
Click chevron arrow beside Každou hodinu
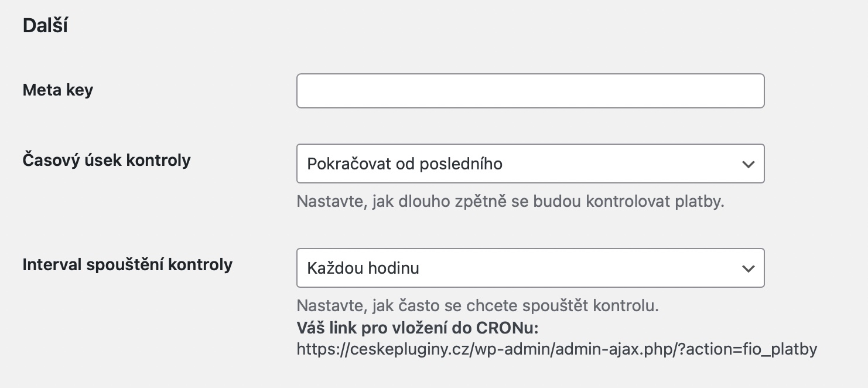748,269
